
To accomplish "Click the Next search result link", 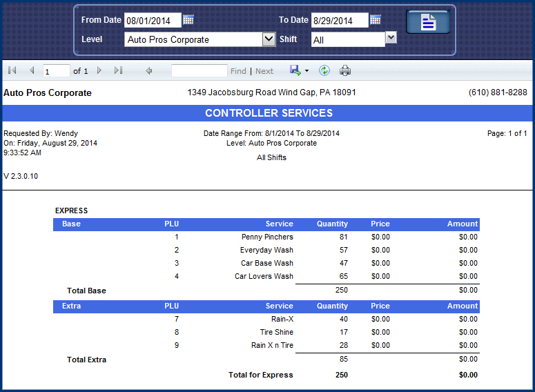I will (264, 71).
